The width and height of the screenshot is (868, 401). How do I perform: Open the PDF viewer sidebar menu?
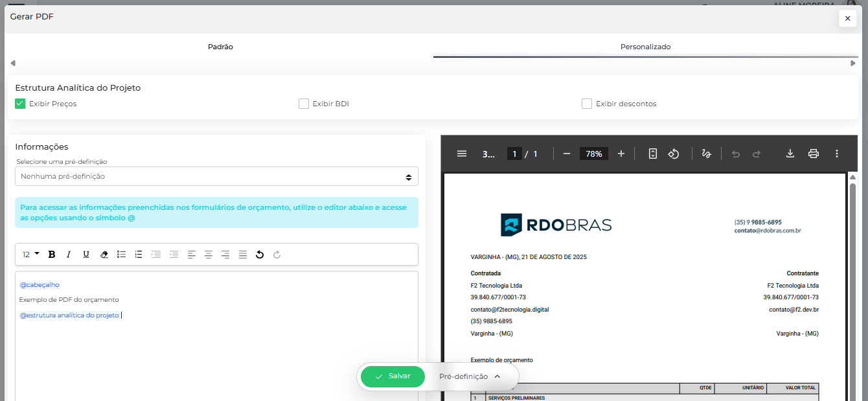tap(462, 154)
